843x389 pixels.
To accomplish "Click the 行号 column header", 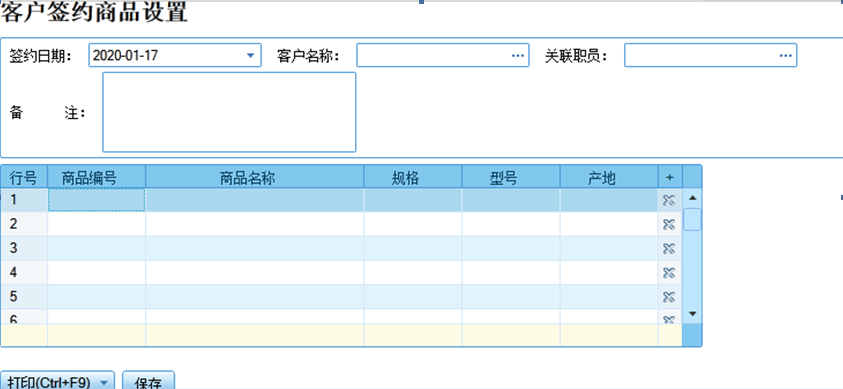I will (24, 177).
